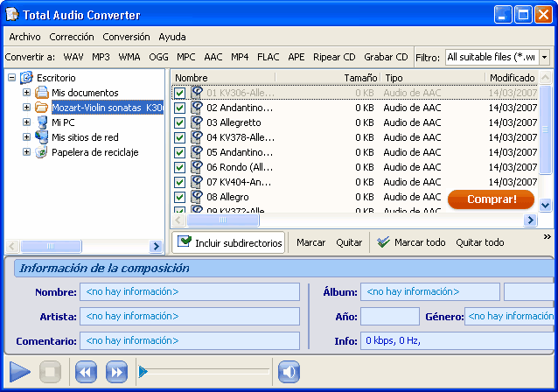Click the Comentario information input field

tap(190, 340)
